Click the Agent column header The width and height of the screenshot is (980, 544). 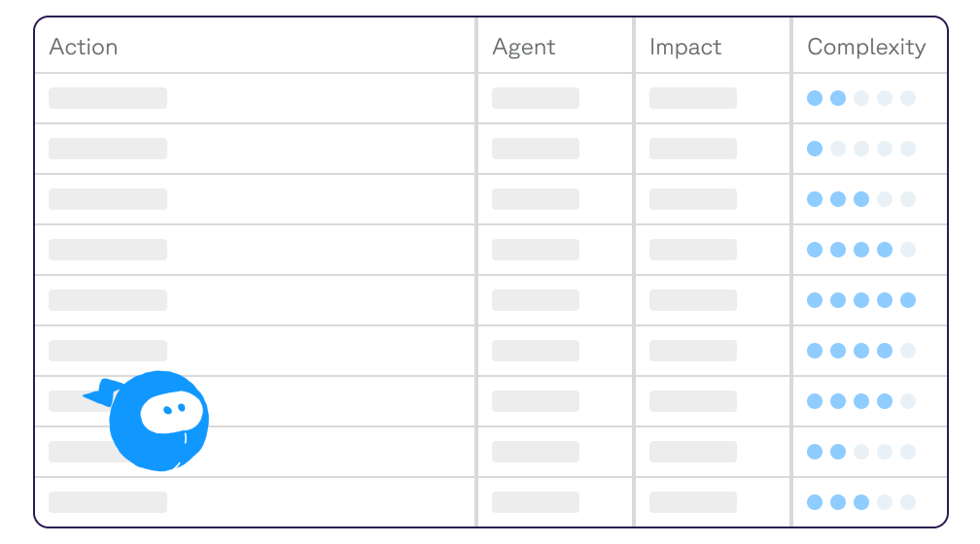(523, 47)
